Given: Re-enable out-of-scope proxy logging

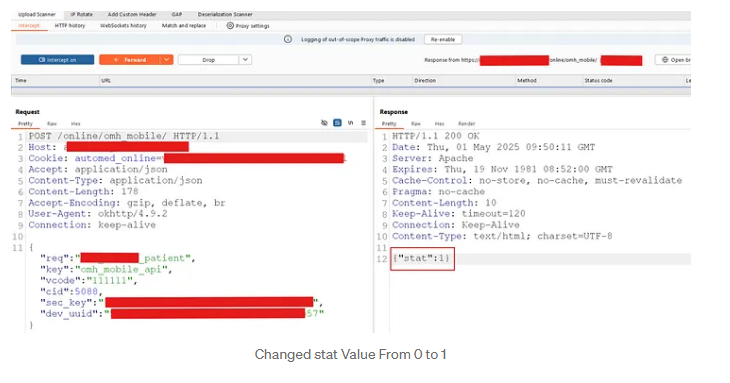Looking at the screenshot, I should click(443, 40).
